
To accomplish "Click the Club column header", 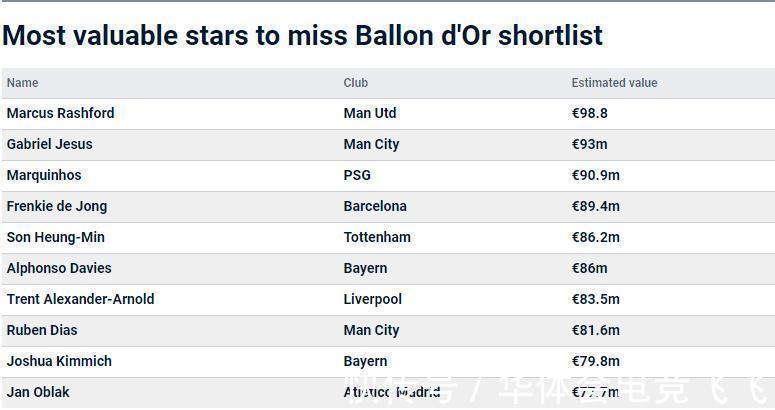I will [x=356, y=83].
